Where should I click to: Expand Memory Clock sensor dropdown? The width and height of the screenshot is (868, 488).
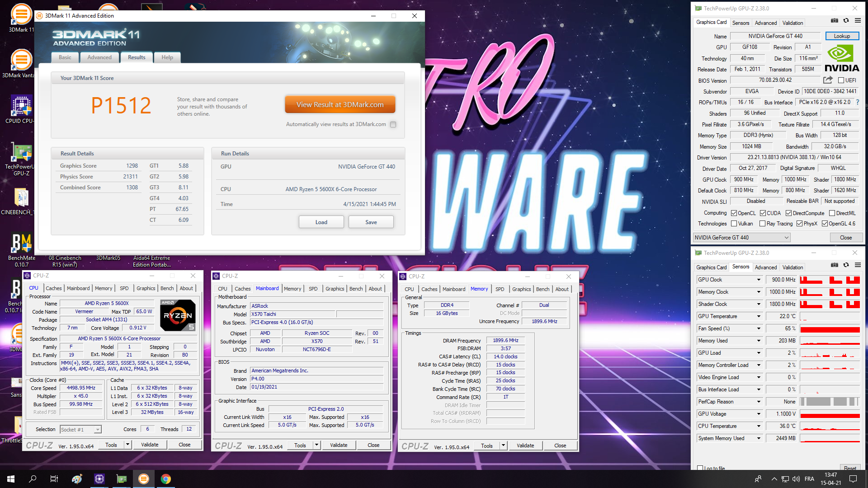tap(759, 292)
